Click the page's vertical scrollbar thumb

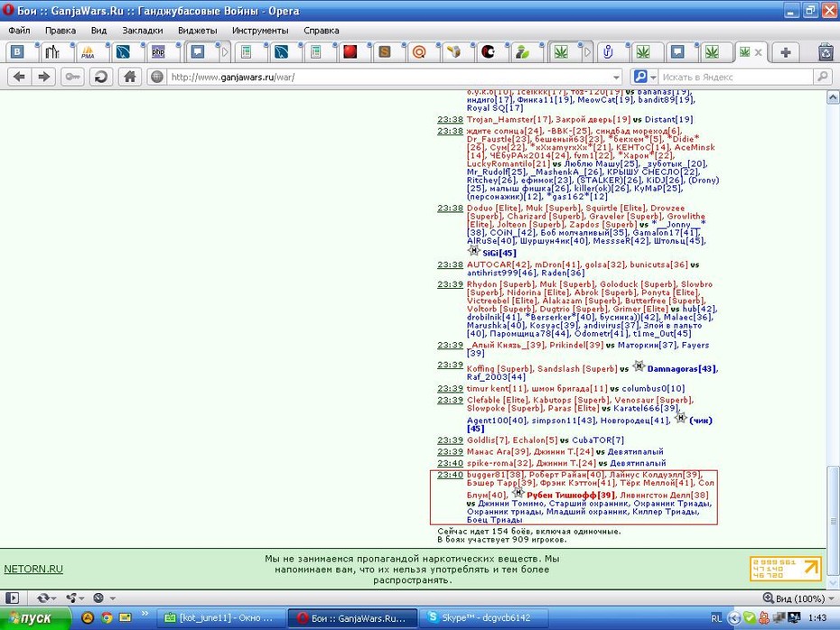(833, 519)
